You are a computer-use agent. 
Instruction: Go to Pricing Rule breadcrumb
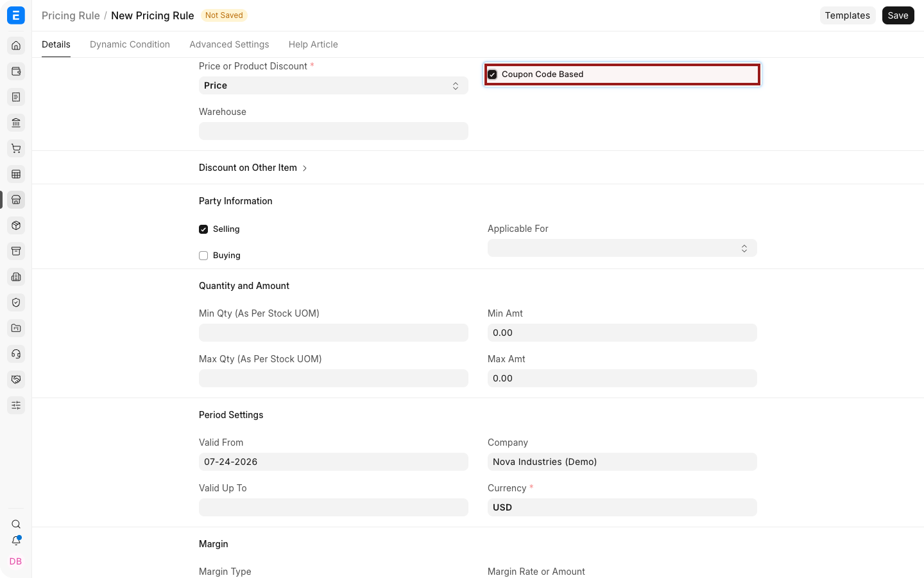[x=71, y=15]
